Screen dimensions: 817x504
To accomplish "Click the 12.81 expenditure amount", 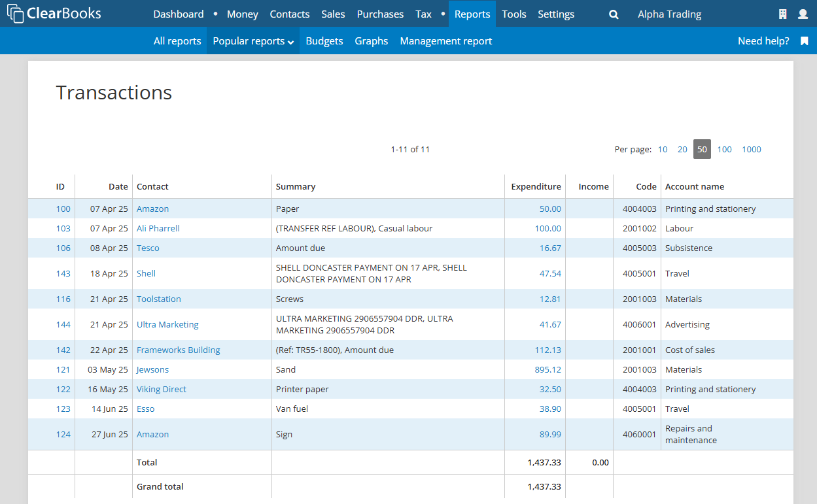I will tap(550, 299).
